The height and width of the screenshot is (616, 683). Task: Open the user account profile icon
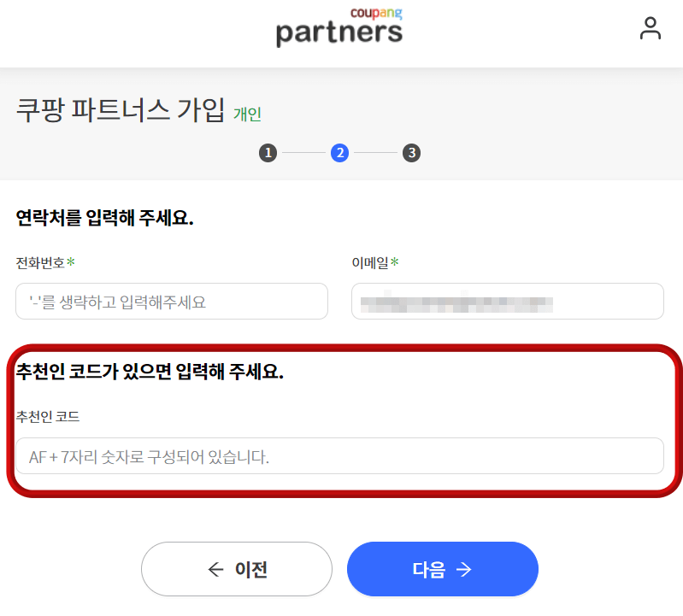[650, 28]
